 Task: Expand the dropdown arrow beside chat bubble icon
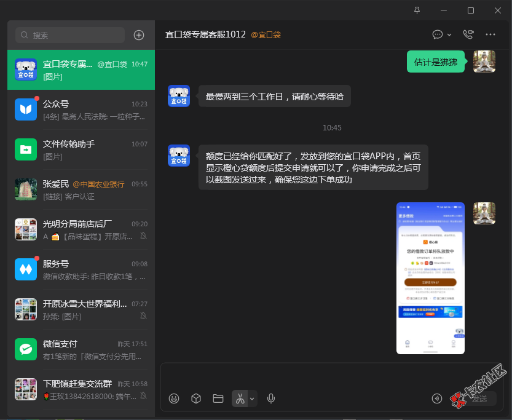coord(450,34)
